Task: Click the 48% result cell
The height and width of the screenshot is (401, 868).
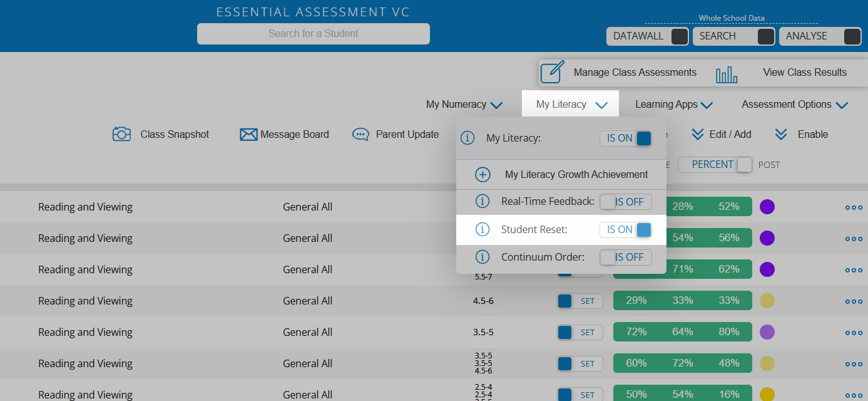Action: point(729,363)
